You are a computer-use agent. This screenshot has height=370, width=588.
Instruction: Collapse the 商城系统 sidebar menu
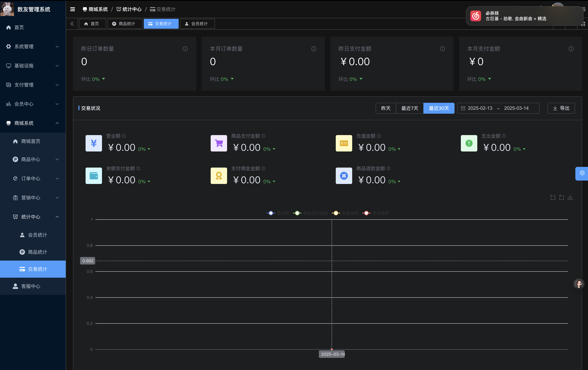33,123
